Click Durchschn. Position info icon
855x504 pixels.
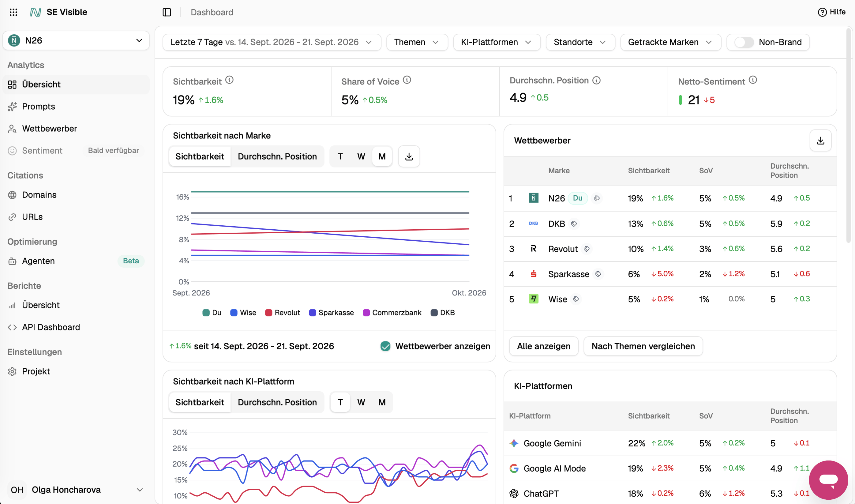pos(596,80)
